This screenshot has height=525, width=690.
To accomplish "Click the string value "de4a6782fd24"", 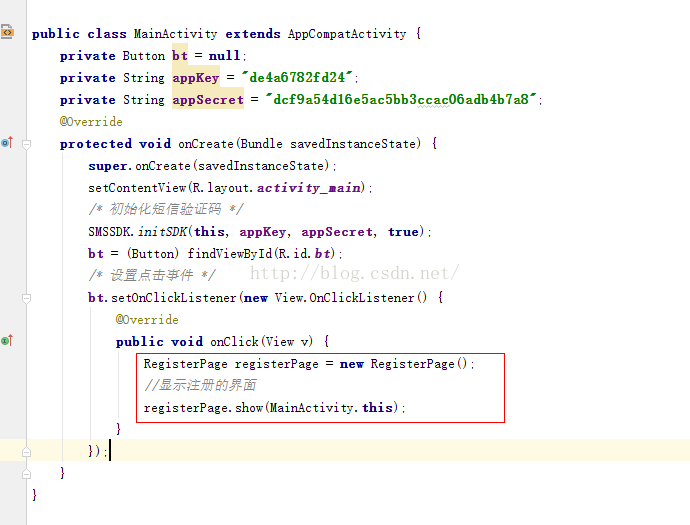I will [297, 77].
